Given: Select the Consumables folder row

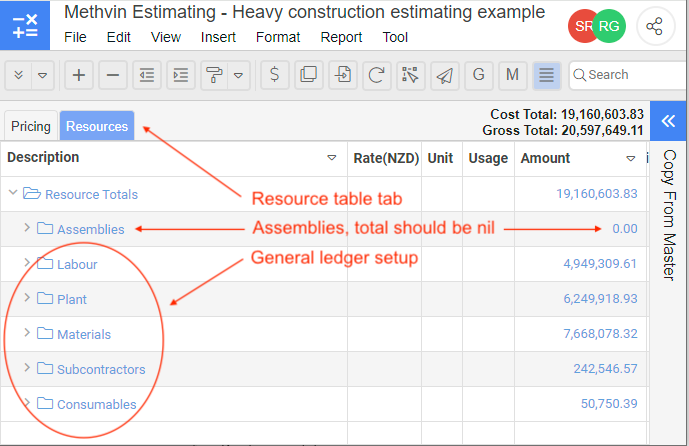Looking at the screenshot, I should 97,404.
